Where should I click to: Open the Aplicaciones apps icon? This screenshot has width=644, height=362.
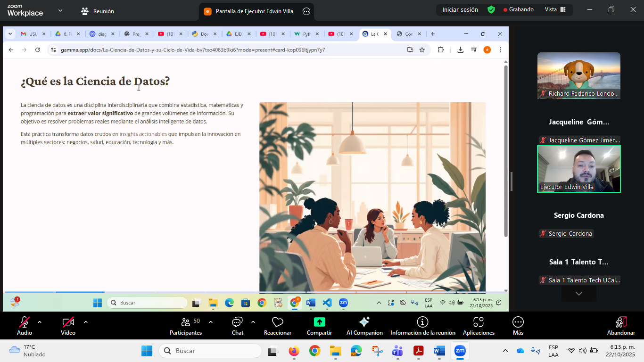pos(479,322)
